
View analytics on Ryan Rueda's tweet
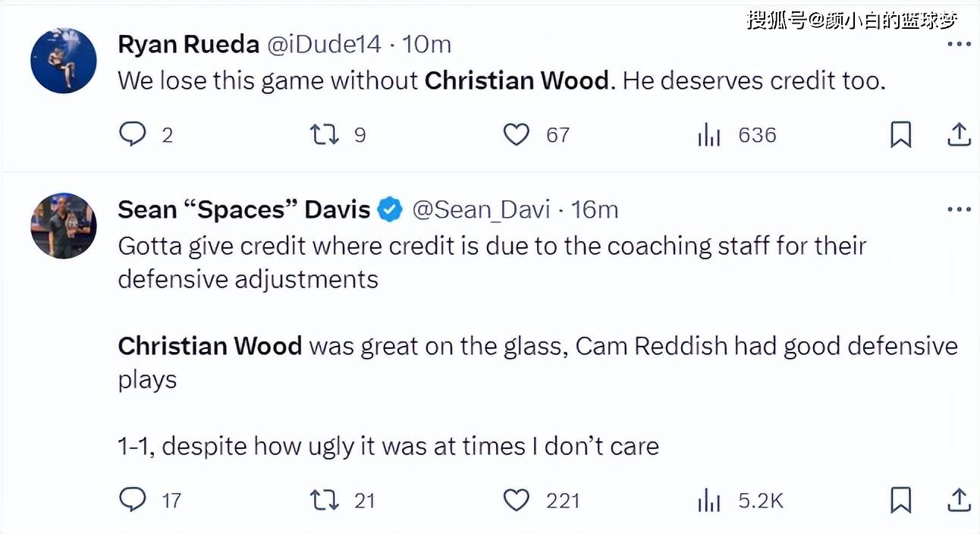[708, 135]
